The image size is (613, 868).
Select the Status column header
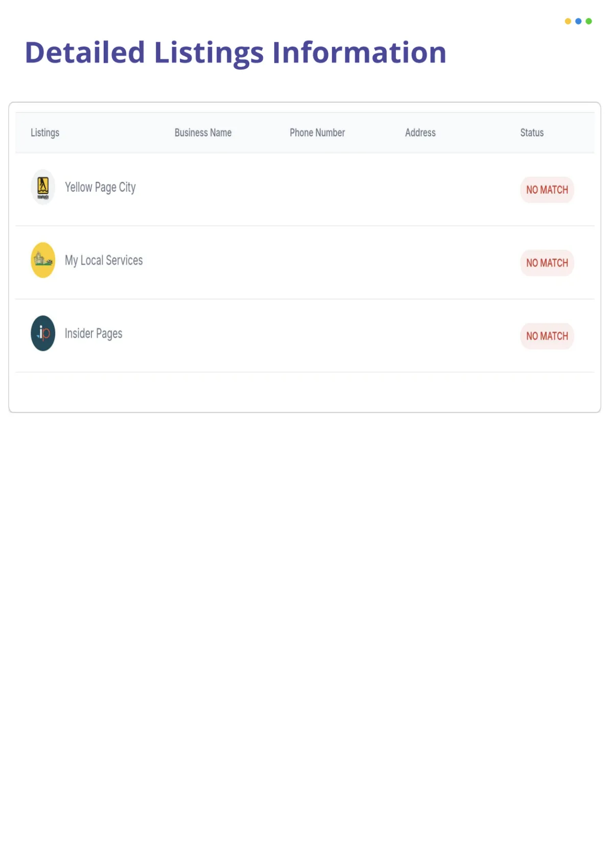532,133
